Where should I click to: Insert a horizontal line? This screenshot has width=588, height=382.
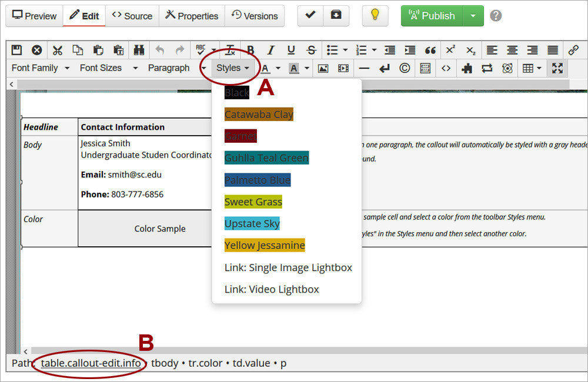click(364, 68)
